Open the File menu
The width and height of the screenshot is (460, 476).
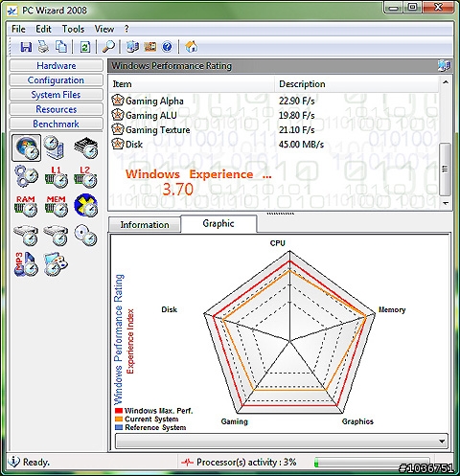[x=18, y=29]
